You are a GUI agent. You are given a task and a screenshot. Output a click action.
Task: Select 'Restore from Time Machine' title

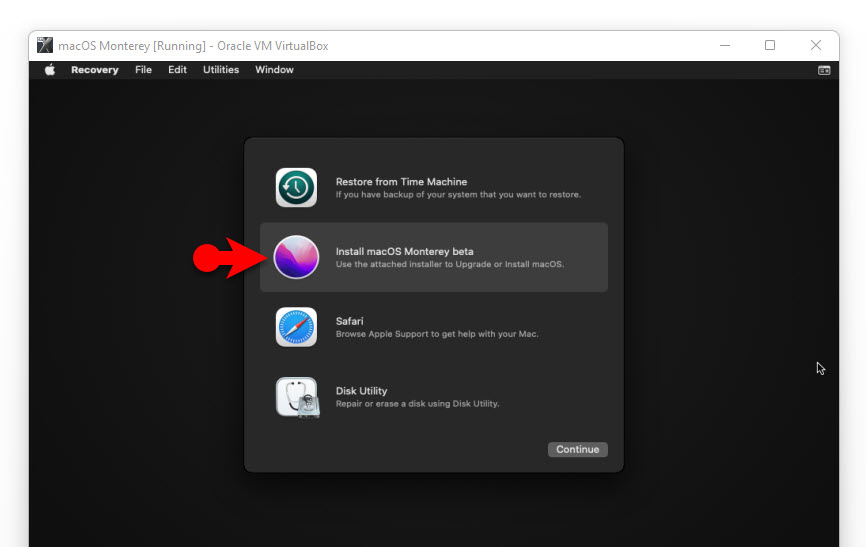(x=402, y=182)
